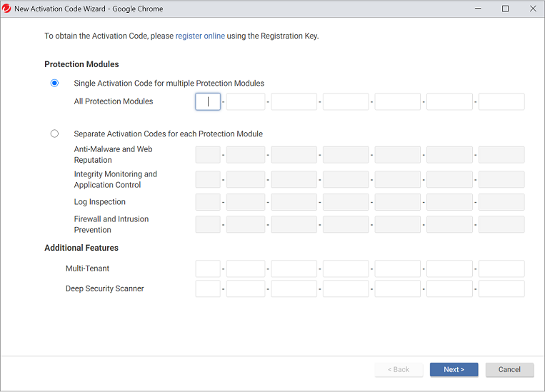The width and height of the screenshot is (545, 392).
Task: Open the register online link
Action: [x=200, y=36]
